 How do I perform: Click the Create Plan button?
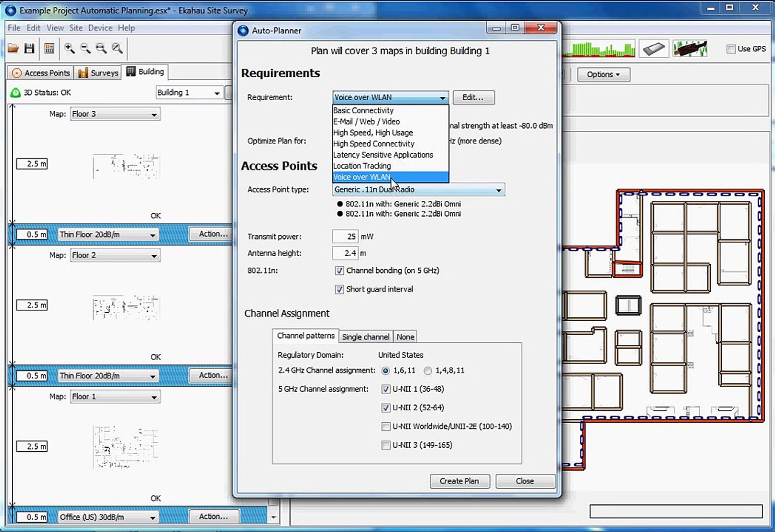[x=459, y=481]
